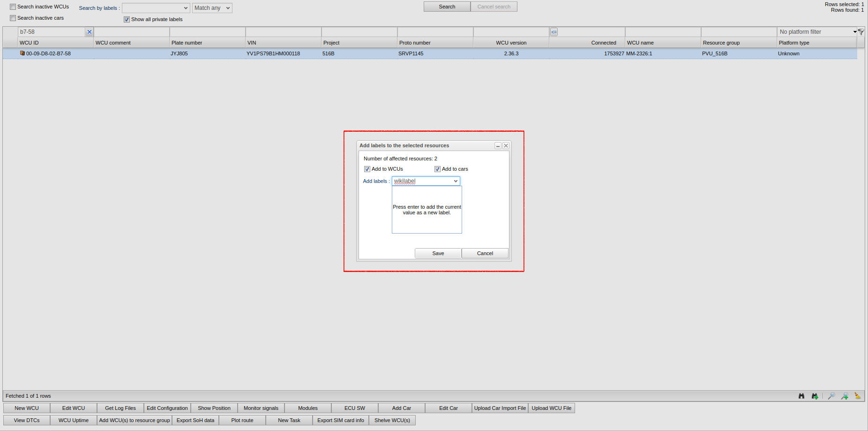Open the Add labels combo box arrow
Viewport: 868px width, 431px height.
pyautogui.click(x=456, y=181)
